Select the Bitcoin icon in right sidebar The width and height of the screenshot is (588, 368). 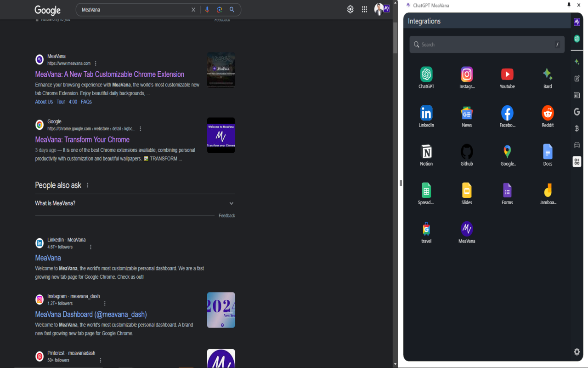click(577, 128)
